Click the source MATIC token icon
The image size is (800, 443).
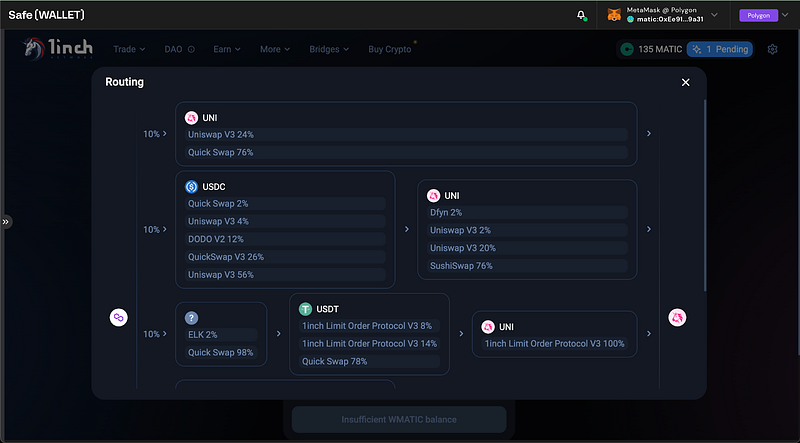pyautogui.click(x=118, y=317)
